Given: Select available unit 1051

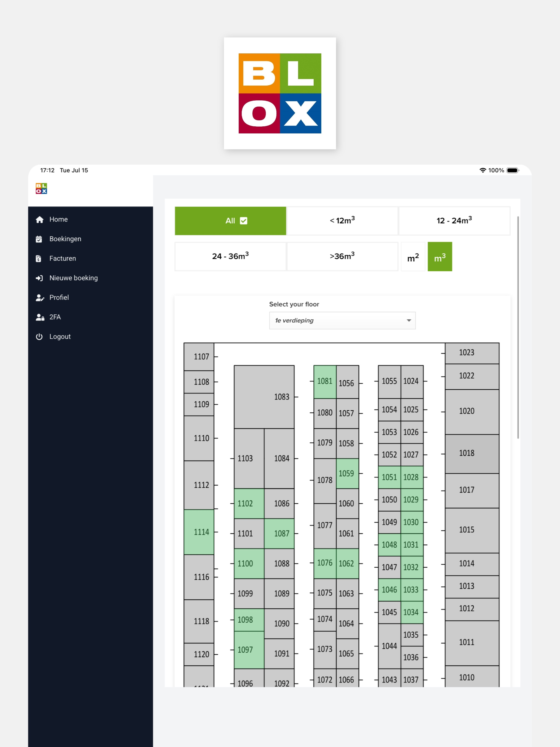Looking at the screenshot, I should click(x=389, y=477).
